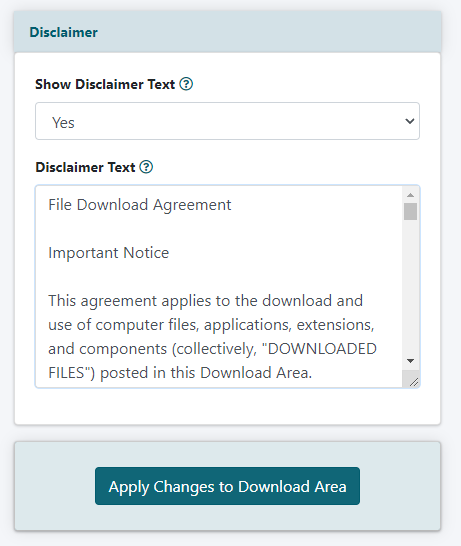Click the textarea scrollbar up arrow
The height and width of the screenshot is (546, 461).
411,195
